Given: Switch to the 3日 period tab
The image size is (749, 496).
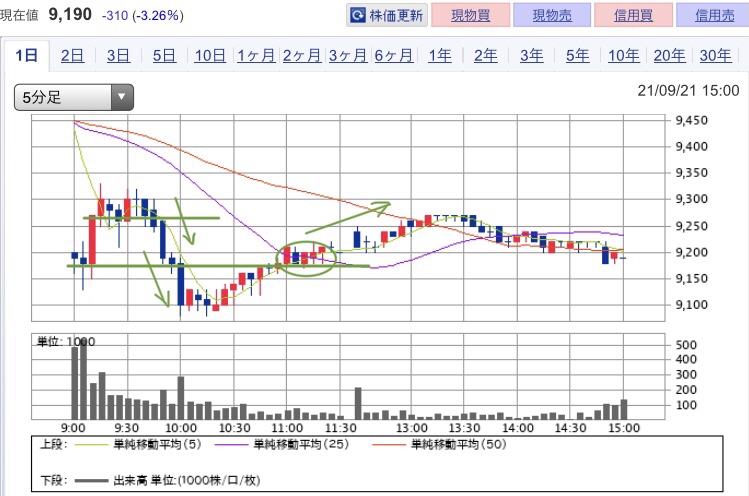Looking at the screenshot, I should point(118,56).
